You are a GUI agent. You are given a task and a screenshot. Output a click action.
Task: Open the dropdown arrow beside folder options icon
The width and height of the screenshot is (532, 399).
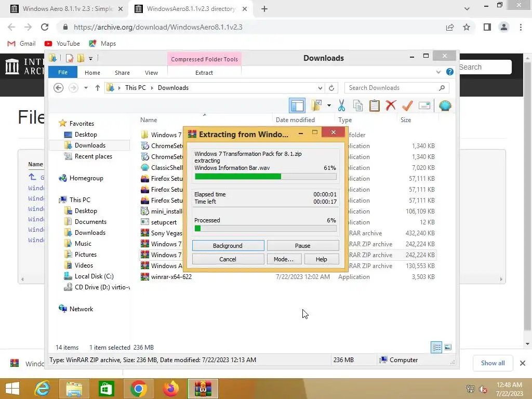(x=329, y=105)
